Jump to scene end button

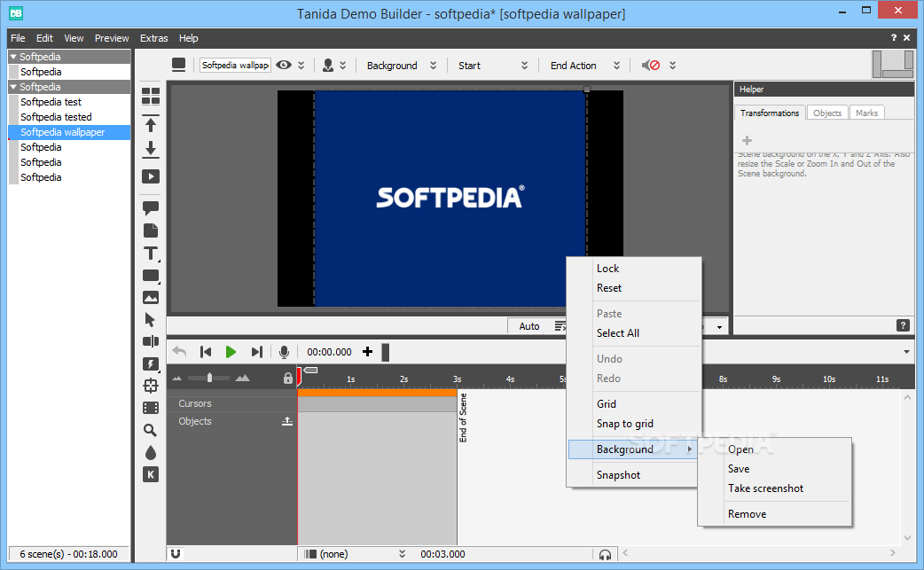[257, 352]
